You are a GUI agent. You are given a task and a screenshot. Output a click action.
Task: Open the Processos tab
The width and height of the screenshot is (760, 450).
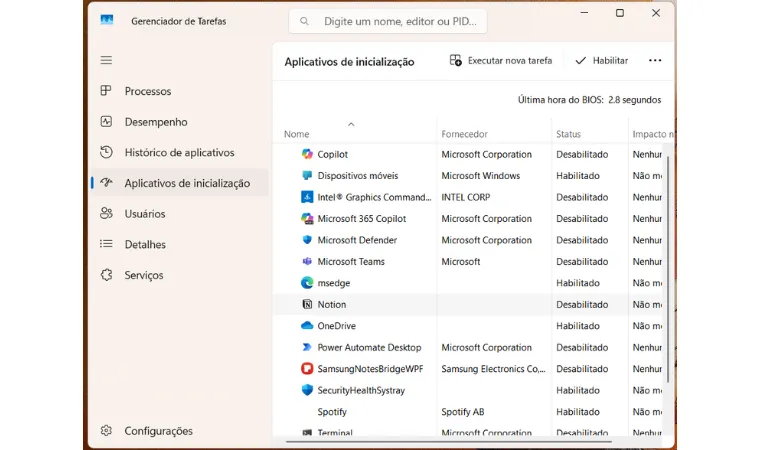click(180, 91)
